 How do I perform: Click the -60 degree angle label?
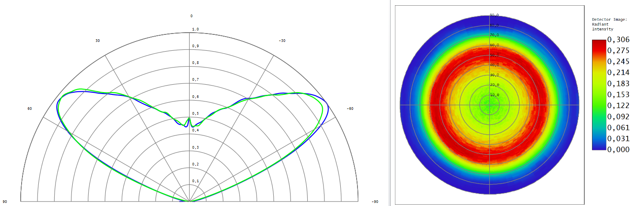350,109
